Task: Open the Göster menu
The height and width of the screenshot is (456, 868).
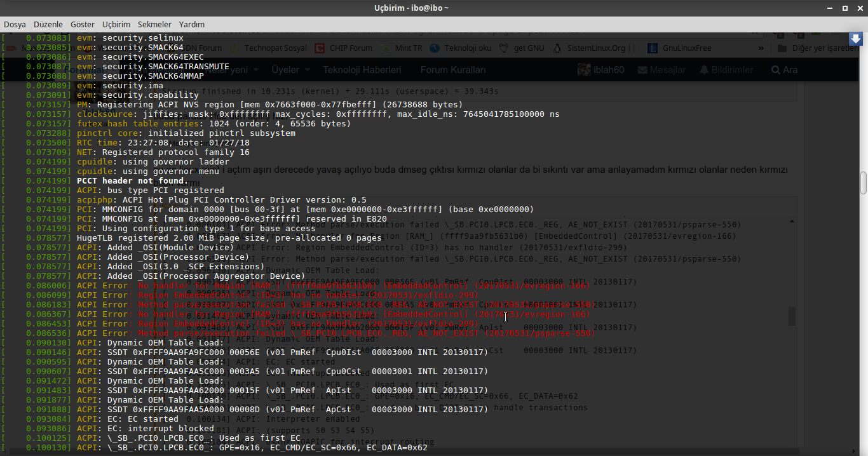Action: (83, 24)
